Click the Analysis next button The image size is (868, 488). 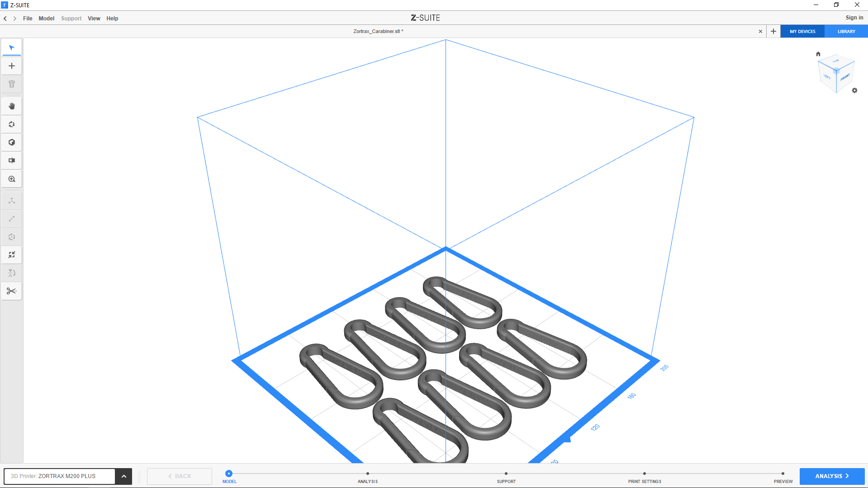click(832, 476)
